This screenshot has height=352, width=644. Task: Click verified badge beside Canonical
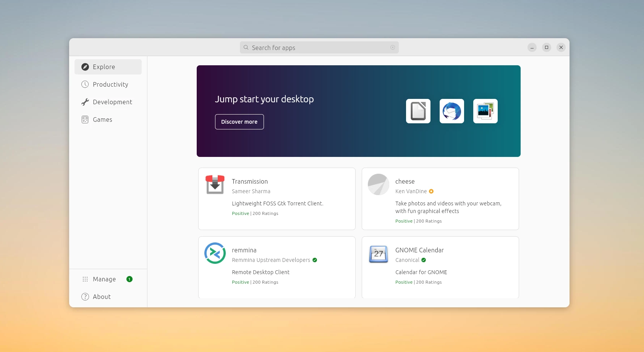[424, 260]
